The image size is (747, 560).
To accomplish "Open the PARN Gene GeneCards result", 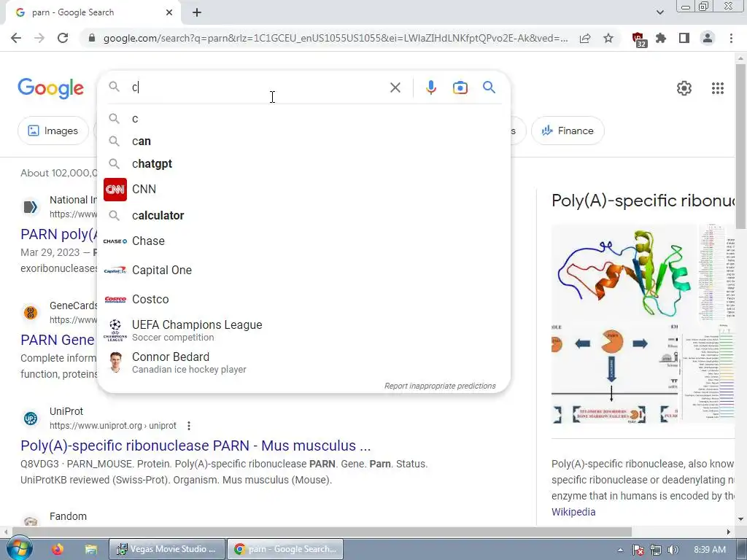I will pos(58,340).
